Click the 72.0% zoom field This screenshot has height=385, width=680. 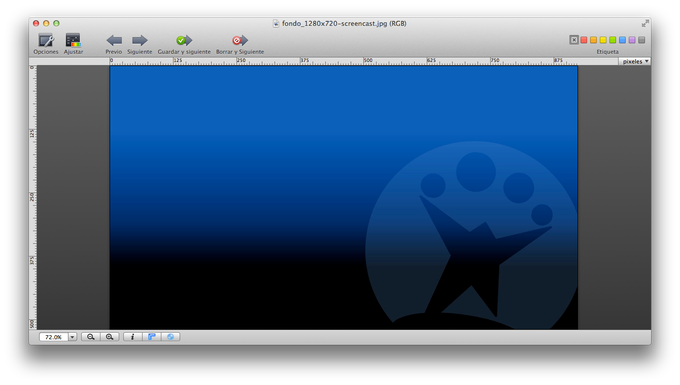(x=53, y=337)
